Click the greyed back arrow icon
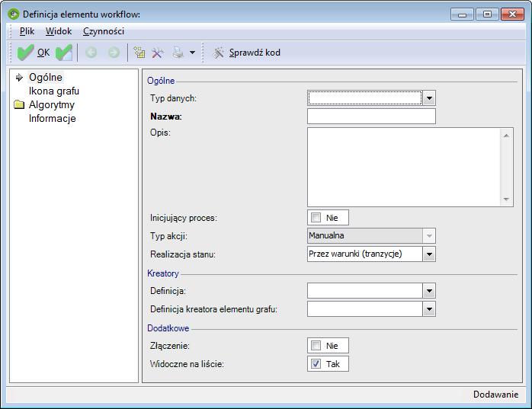532x409 pixels. pyautogui.click(x=91, y=53)
